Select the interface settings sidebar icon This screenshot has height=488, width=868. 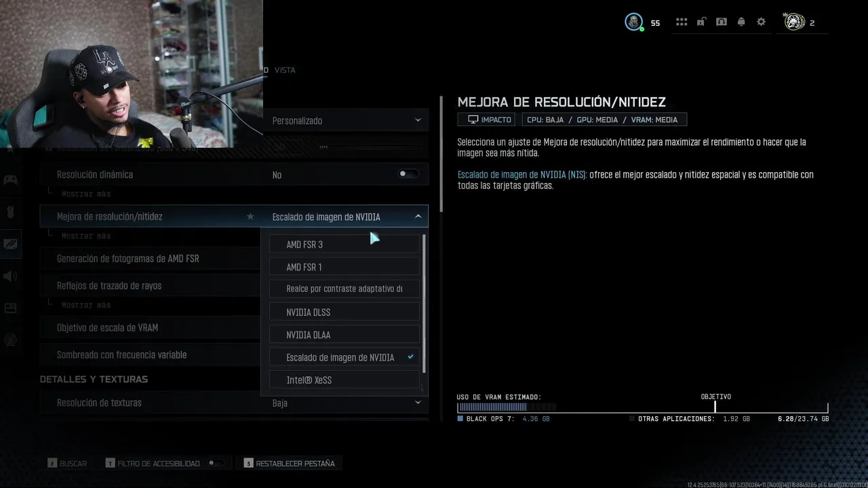tap(10, 308)
